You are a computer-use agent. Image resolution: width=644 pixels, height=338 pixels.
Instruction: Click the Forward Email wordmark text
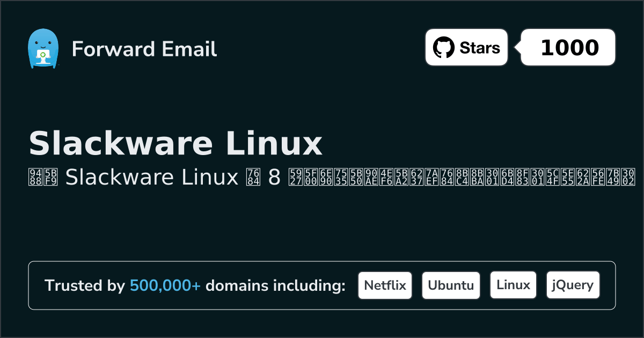point(144,49)
